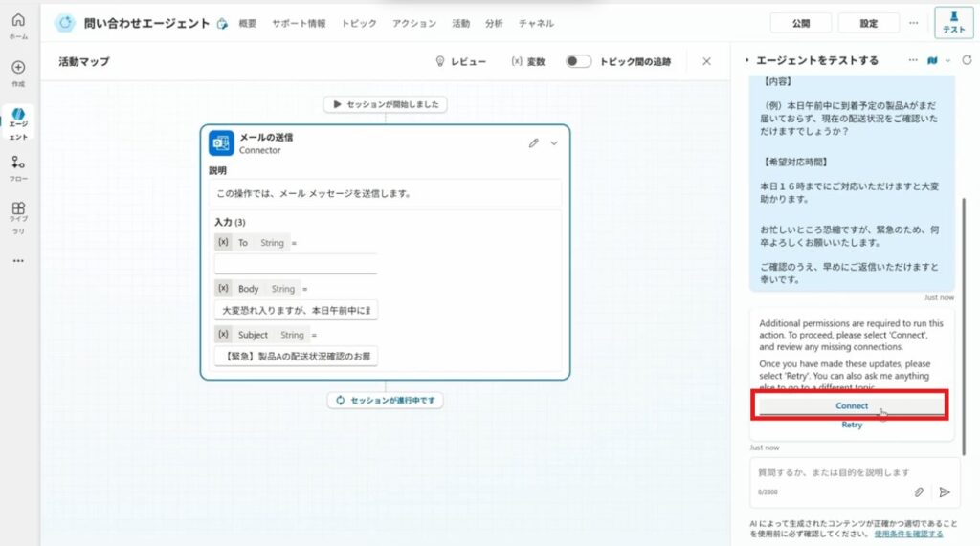Click the pencil edit icon on メールの送信 card
Viewport: 980px width, 546px height.
(x=534, y=143)
